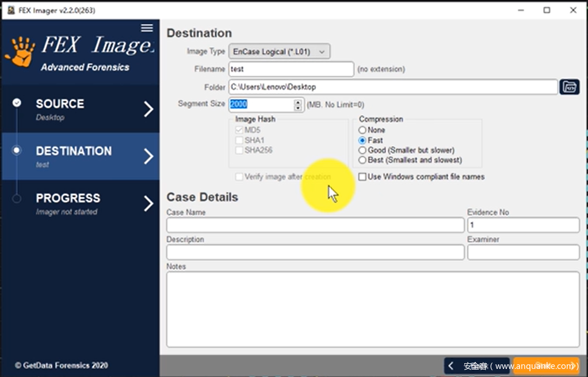Open the Image Type dropdown
588x377 pixels.
point(280,52)
